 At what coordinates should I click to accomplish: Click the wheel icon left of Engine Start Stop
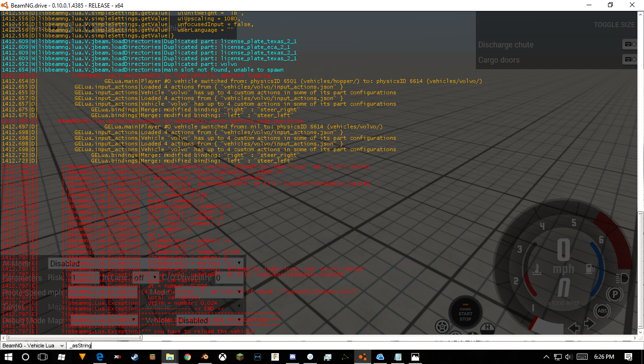442,327
